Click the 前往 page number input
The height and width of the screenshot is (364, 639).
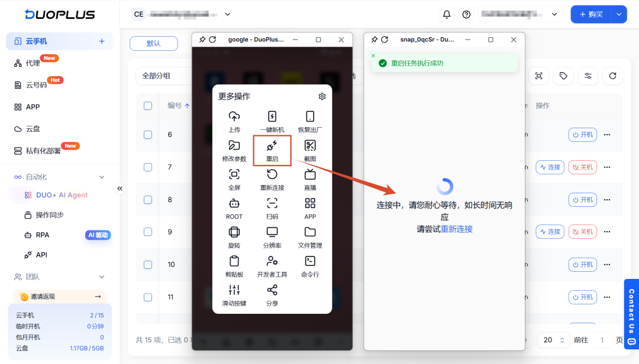click(602, 340)
